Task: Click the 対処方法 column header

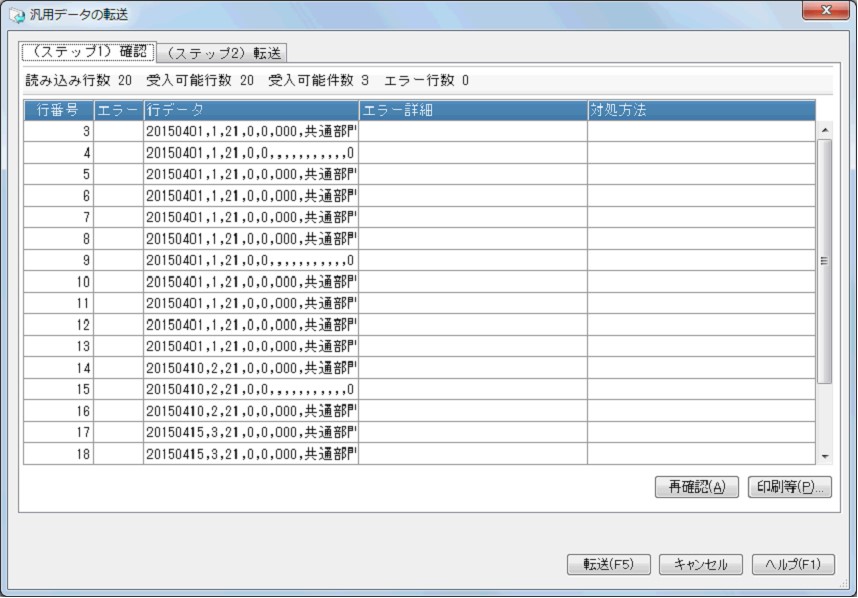Action: coord(700,110)
